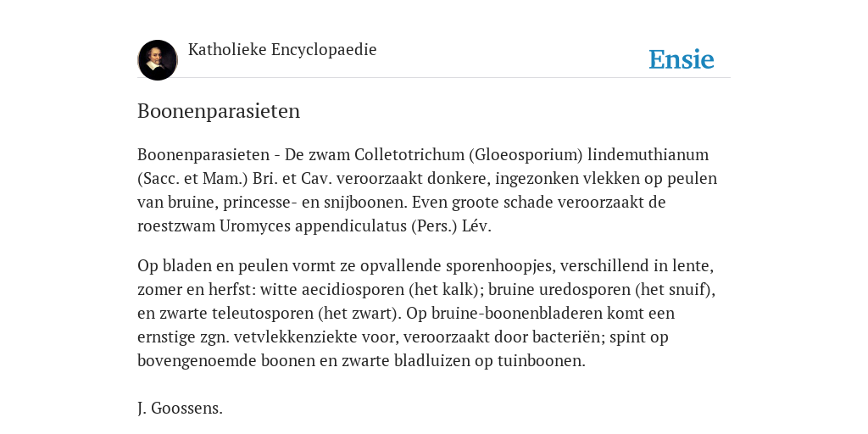Open the Ensie logo link

[x=682, y=59]
